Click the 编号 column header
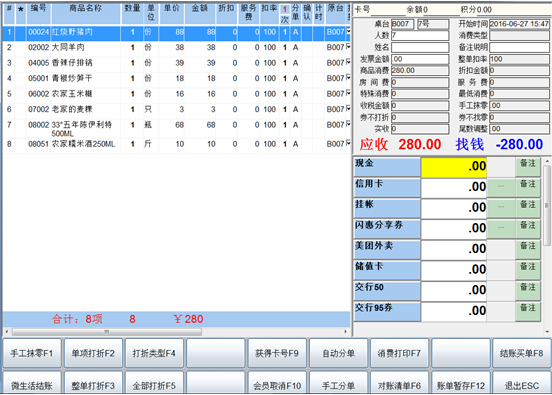 (38, 13)
